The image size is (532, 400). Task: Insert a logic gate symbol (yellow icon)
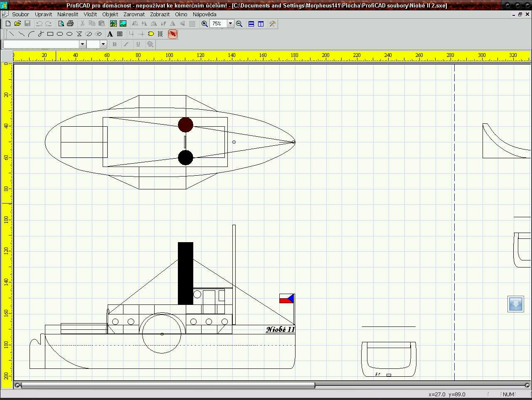(151, 34)
